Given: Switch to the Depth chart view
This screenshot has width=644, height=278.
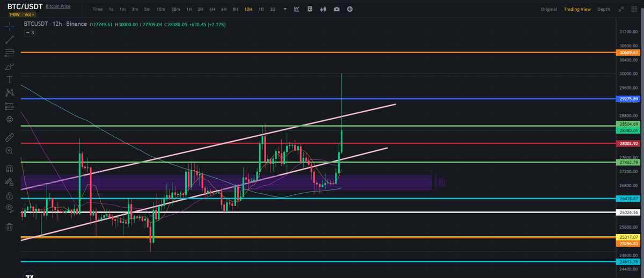Looking at the screenshot, I should (604, 9).
